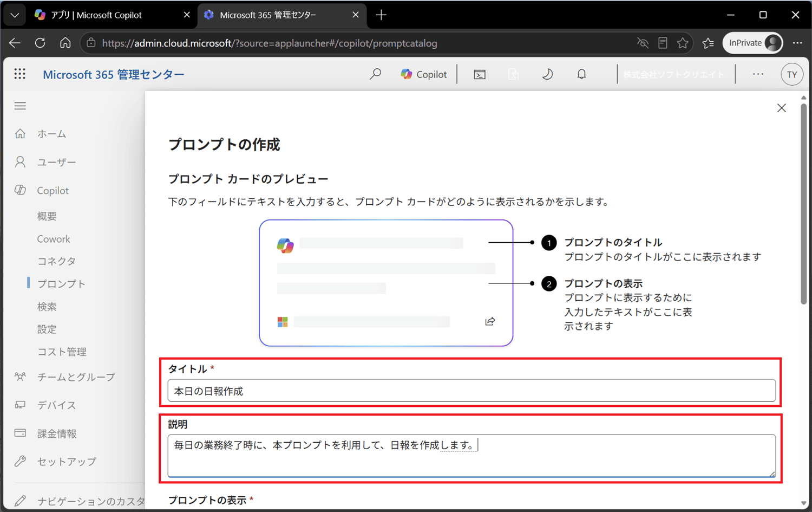The width and height of the screenshot is (812, 512).
Task: Click the share icon on the preview card
Action: point(490,321)
